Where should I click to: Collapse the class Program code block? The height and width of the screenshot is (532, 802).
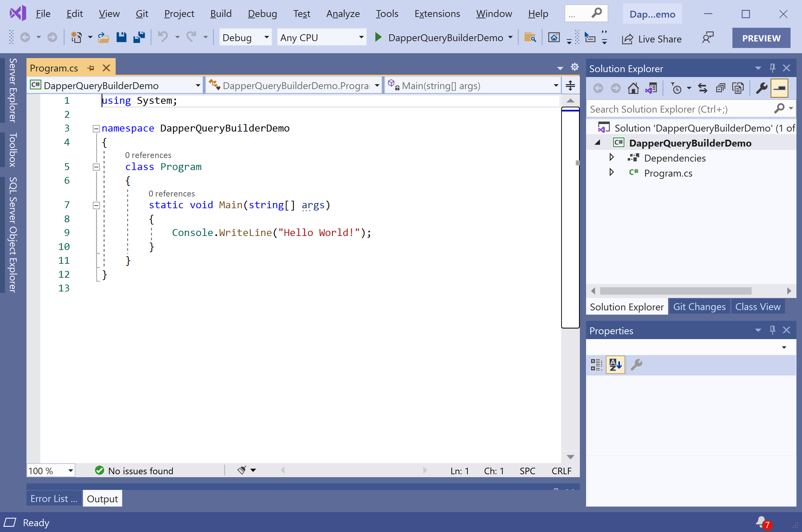[96, 167]
